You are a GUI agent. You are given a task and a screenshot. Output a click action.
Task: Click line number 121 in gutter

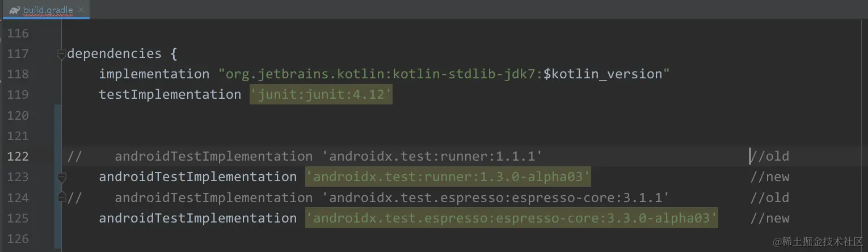point(18,136)
